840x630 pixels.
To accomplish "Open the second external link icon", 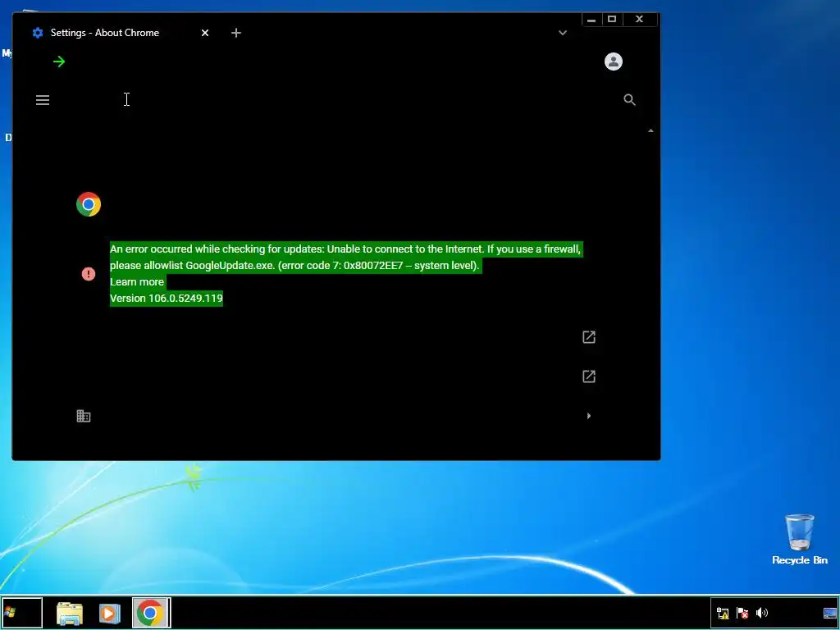I will [x=589, y=377].
